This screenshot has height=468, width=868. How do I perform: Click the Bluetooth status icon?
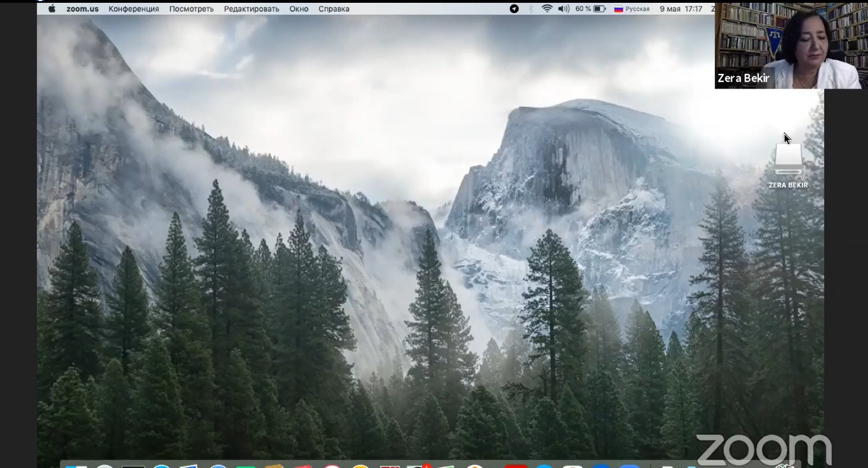[530, 9]
